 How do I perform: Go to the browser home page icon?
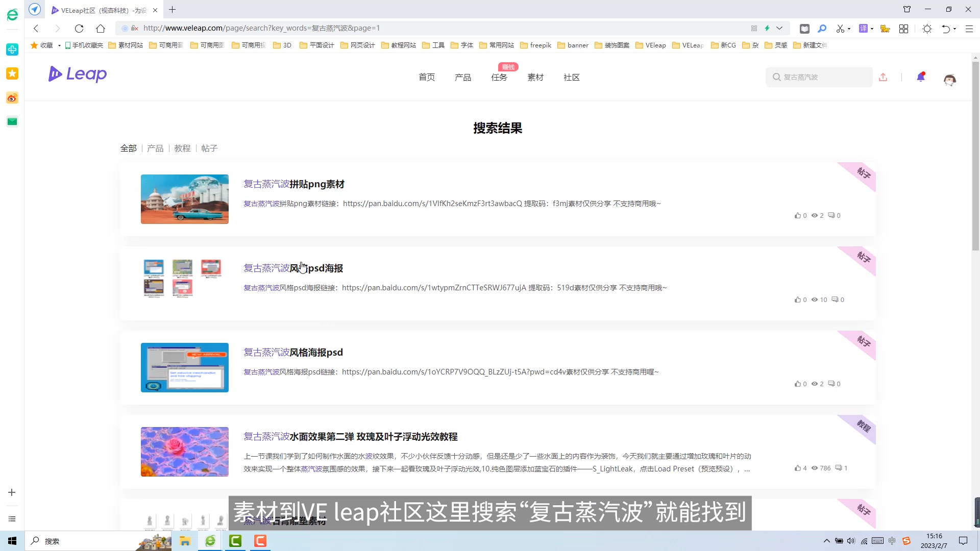[101, 29]
